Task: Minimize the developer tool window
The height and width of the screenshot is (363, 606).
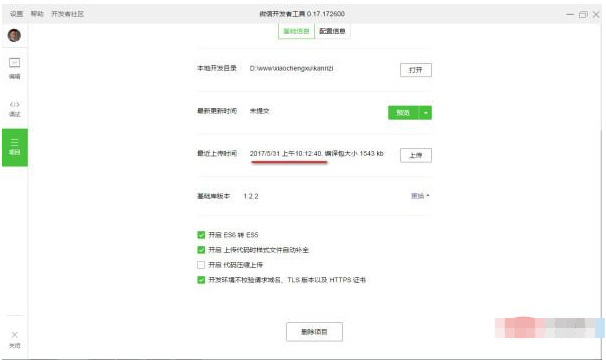Action: pyautogui.click(x=570, y=14)
